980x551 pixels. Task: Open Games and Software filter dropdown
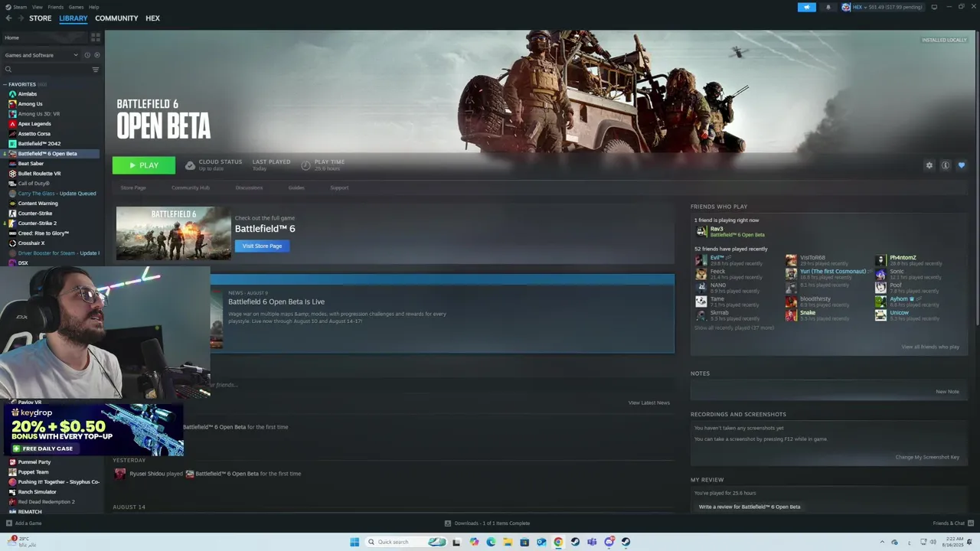[x=41, y=55]
